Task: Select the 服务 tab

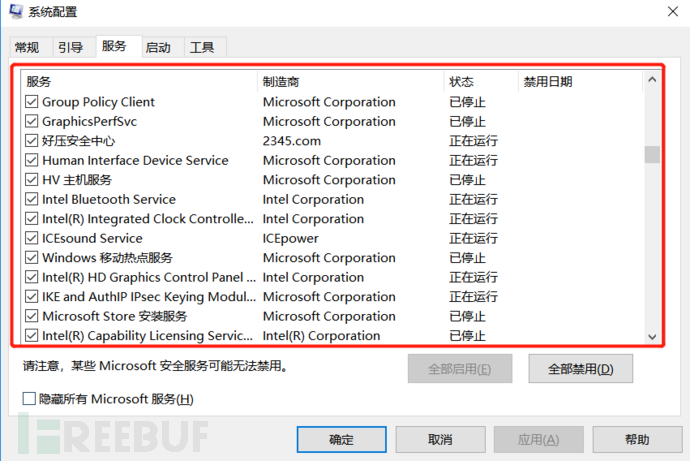Action: (x=119, y=46)
